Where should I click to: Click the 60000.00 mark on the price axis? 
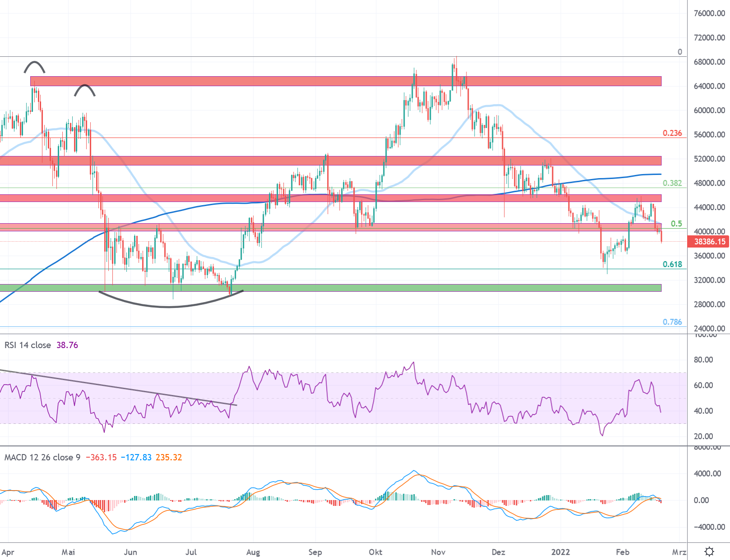coord(709,110)
